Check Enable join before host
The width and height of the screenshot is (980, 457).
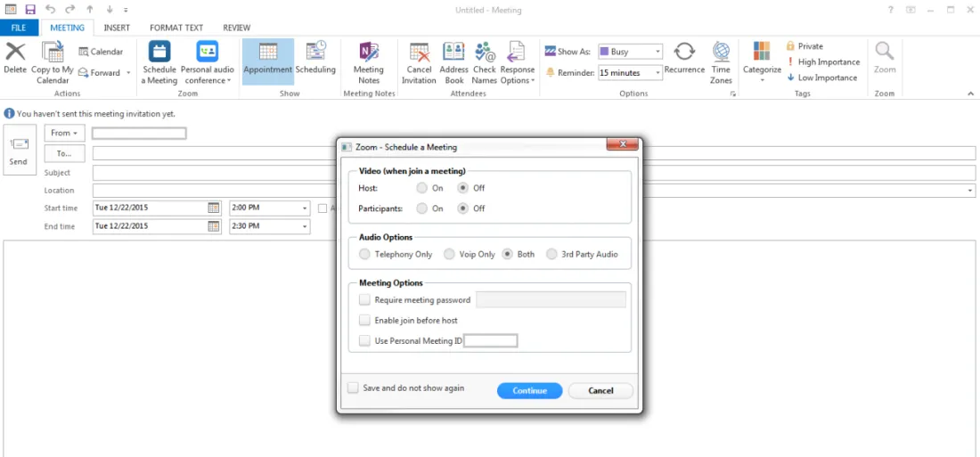coord(365,320)
